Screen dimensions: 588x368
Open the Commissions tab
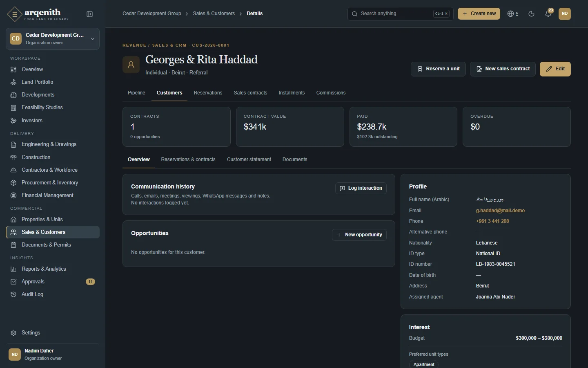331,93
